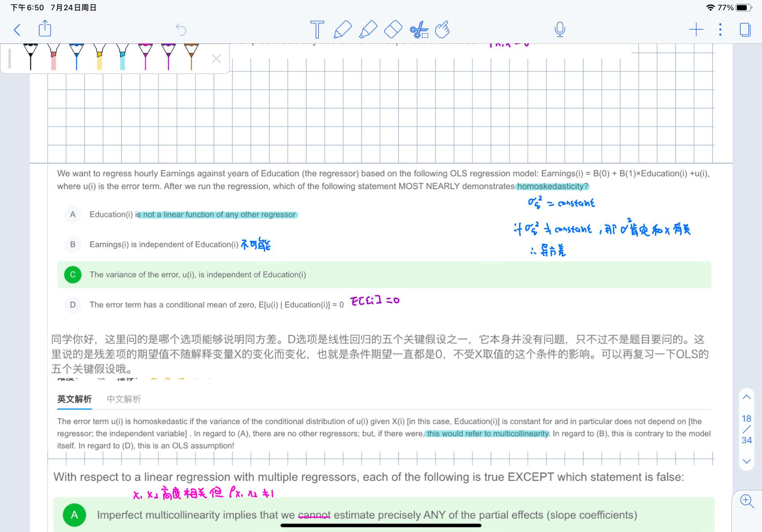Select the Eraser tool
The width and height of the screenshot is (762, 532).
393,29
